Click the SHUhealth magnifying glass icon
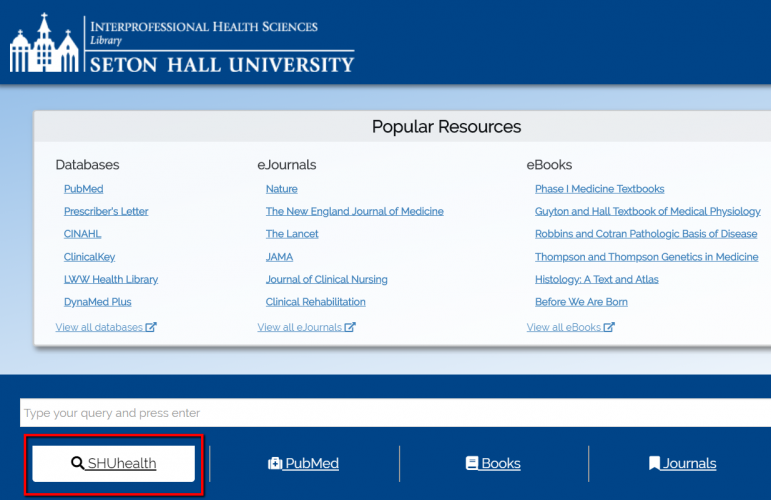 78,463
